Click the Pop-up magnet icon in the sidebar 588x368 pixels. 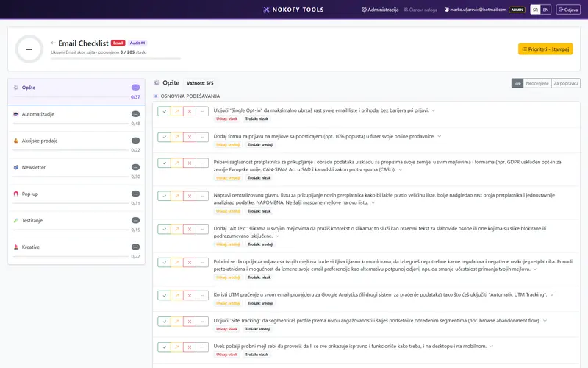click(15, 194)
